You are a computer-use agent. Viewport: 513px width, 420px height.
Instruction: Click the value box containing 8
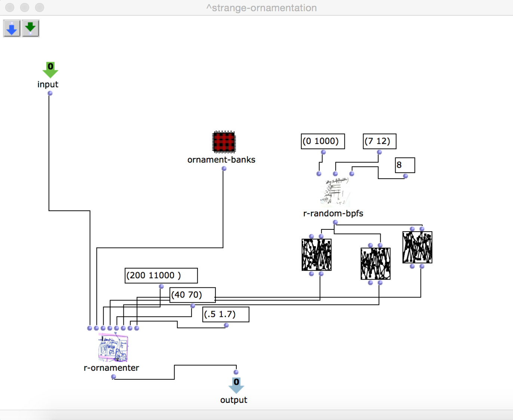click(405, 165)
